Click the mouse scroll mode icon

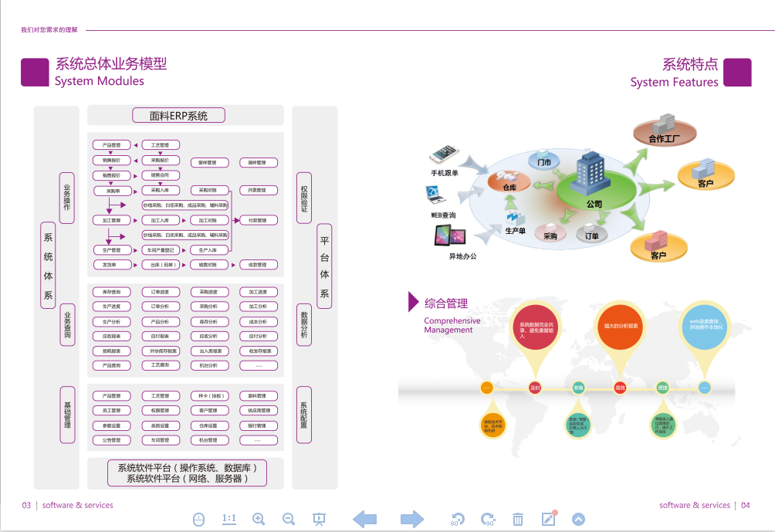198,519
